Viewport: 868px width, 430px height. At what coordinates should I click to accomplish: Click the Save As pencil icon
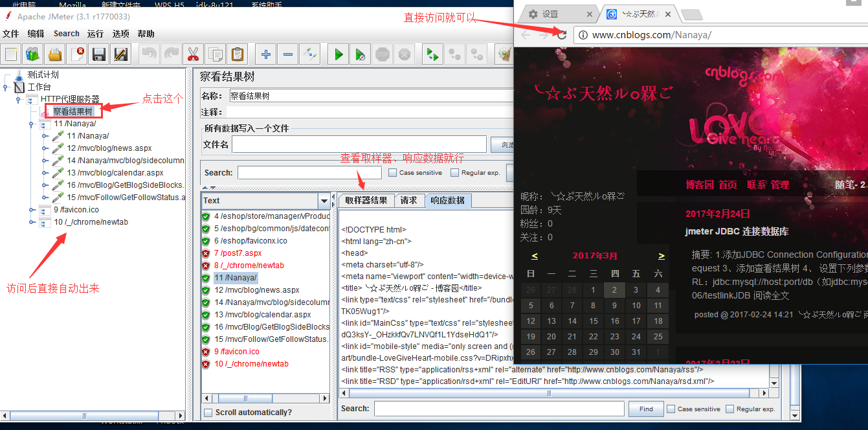tap(120, 54)
